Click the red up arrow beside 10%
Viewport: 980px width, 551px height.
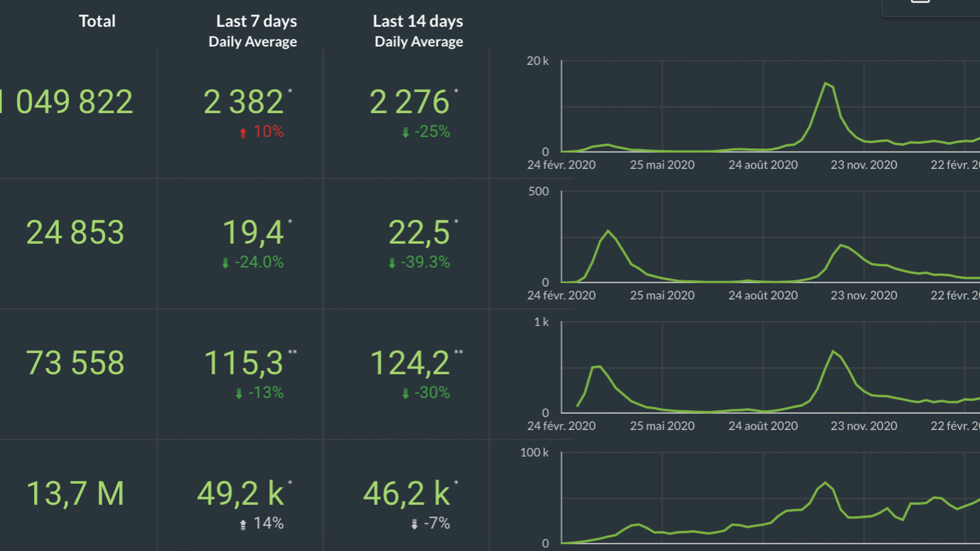[x=243, y=133]
